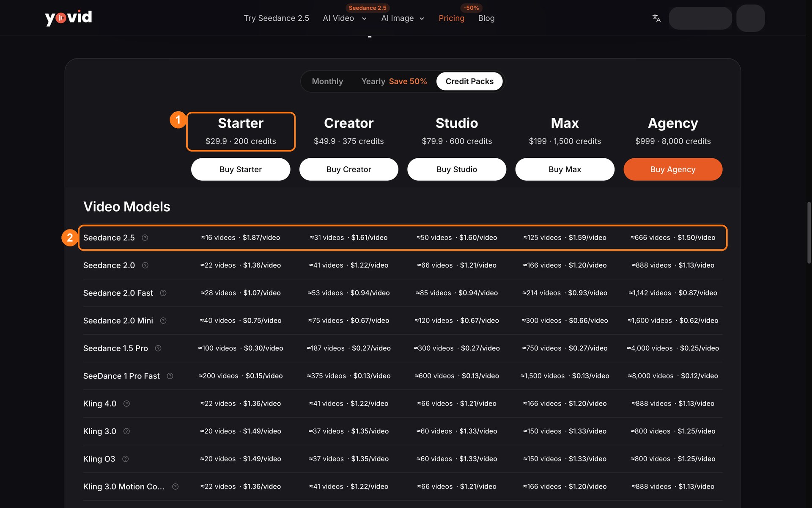
Task: Show info tooltip for Kling 3.0
Action: coord(126,431)
